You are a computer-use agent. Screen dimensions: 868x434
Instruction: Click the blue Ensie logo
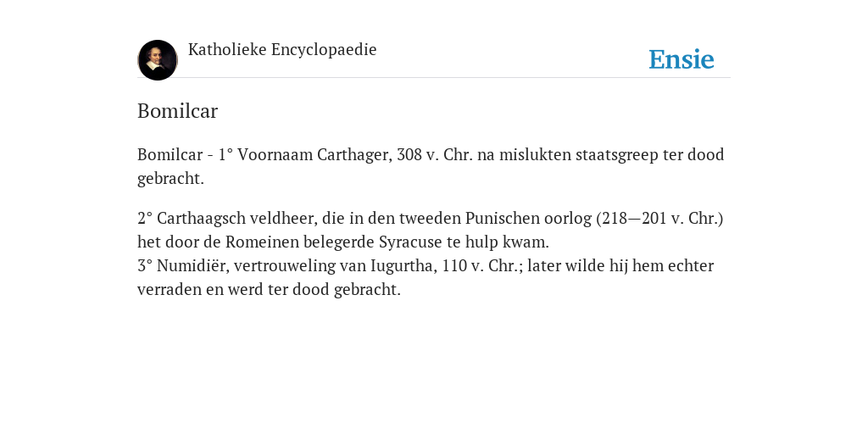[682, 59]
